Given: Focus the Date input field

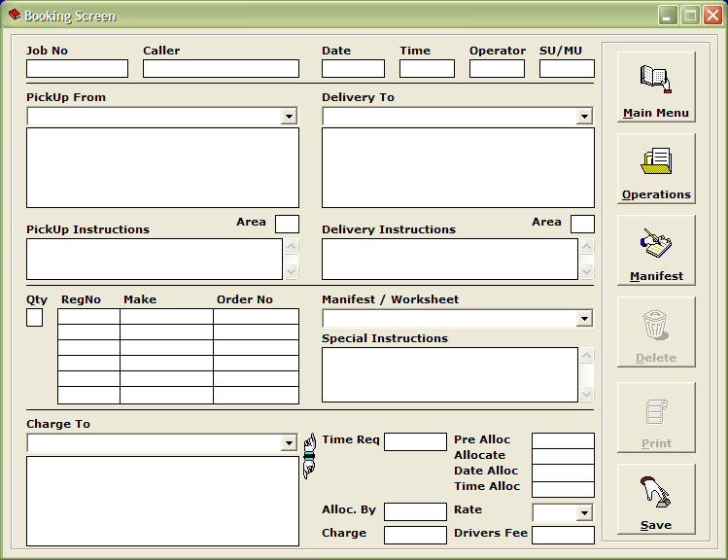Looking at the screenshot, I should point(354,68).
